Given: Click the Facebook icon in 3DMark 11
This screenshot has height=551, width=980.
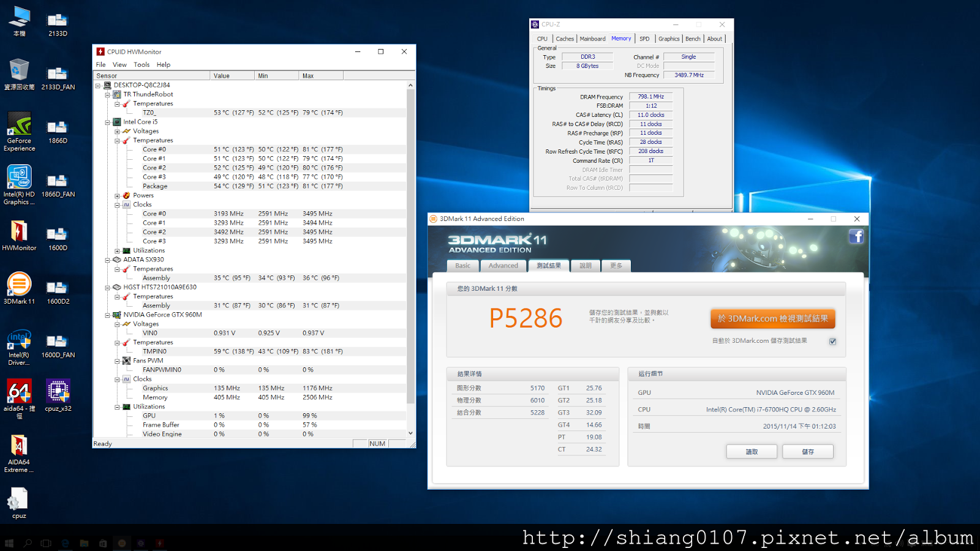Looking at the screenshot, I should pyautogui.click(x=856, y=236).
